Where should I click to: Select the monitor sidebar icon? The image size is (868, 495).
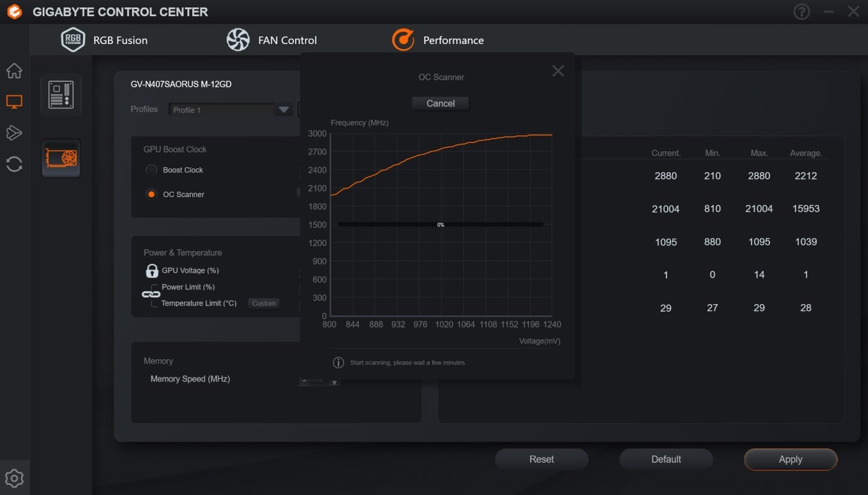(x=14, y=102)
